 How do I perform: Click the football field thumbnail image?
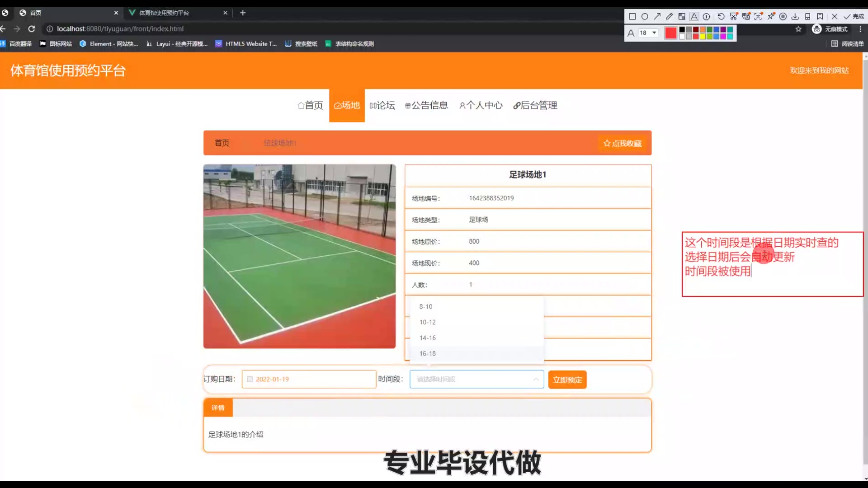point(299,256)
